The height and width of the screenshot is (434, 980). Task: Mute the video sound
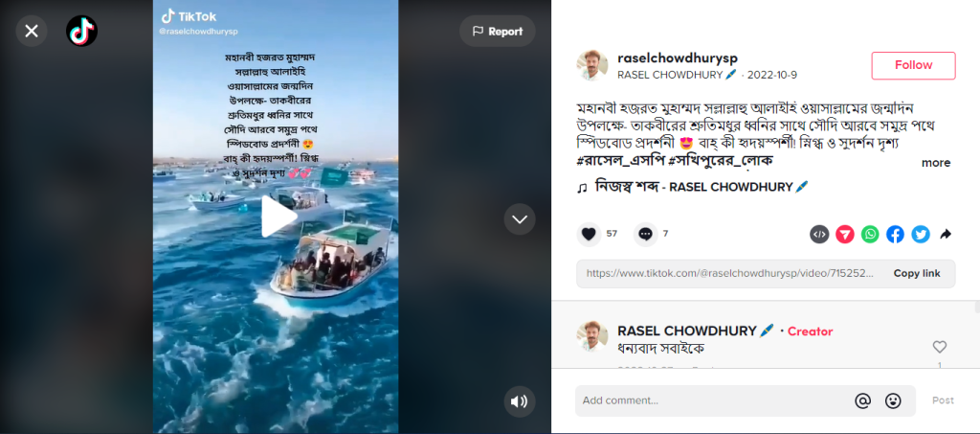[x=520, y=401]
